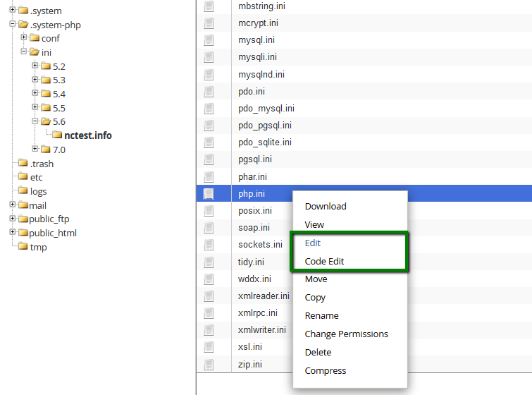Choose Delete from the context menu
The width and height of the screenshot is (532, 395).
pos(318,353)
